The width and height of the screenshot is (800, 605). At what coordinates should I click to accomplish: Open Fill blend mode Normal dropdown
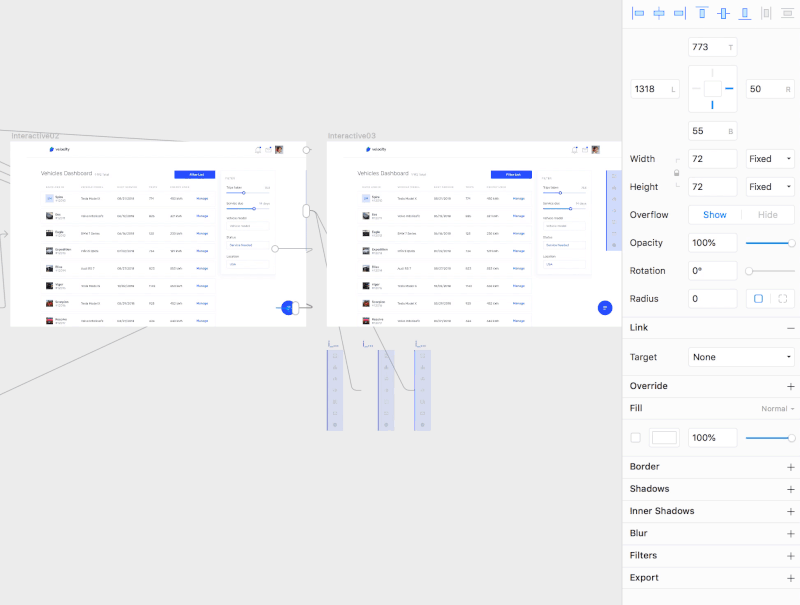point(778,409)
